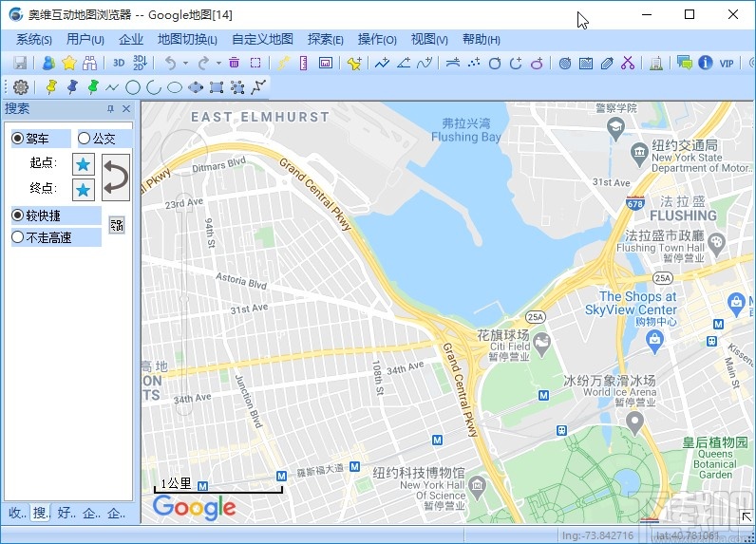
Task: Toggle the 3D/2D switch icon
Action: [140, 63]
